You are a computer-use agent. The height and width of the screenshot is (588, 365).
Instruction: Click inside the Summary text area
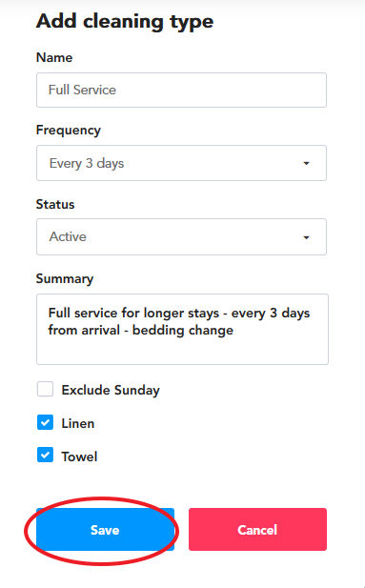coord(182,329)
